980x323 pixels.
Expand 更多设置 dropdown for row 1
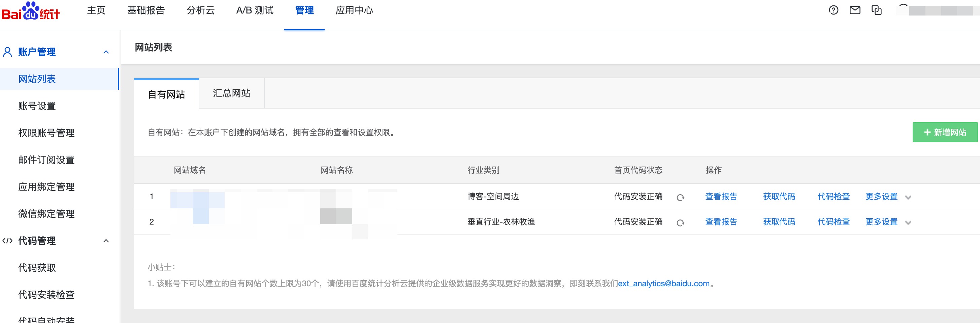(908, 197)
